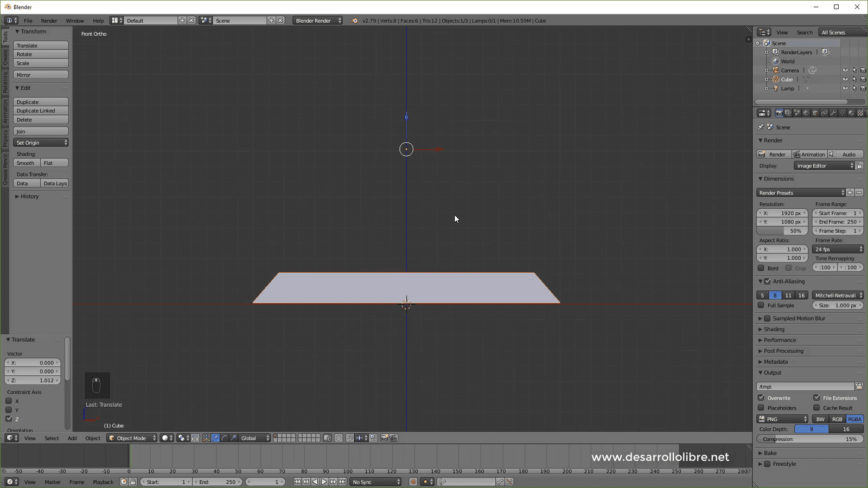Play the animation forward
Screen dimensions: 868x488
[x=324, y=481]
